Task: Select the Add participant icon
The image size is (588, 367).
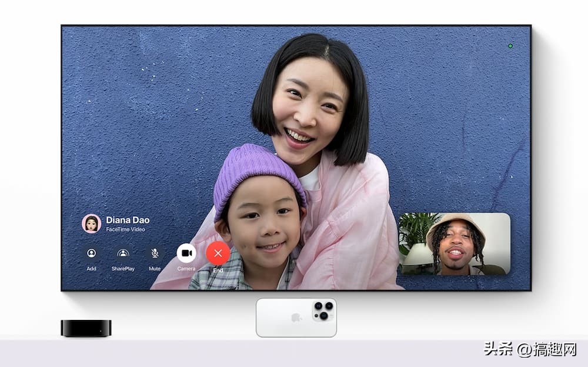Action: (x=91, y=253)
